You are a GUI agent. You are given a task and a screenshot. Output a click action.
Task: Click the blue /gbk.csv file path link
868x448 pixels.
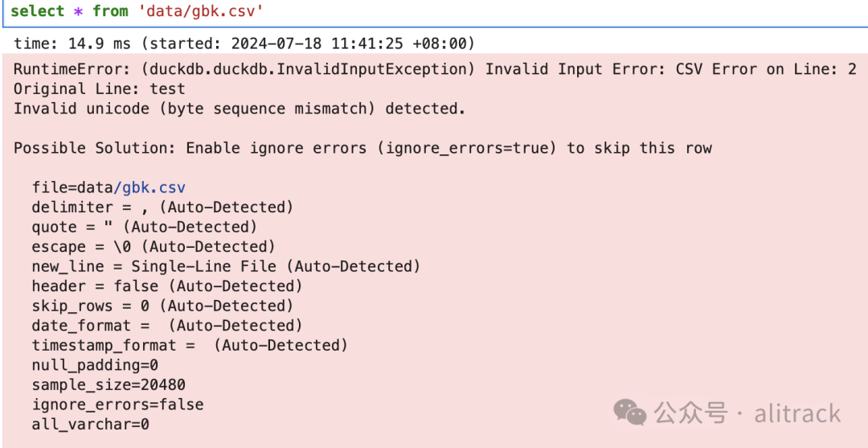[149, 187]
